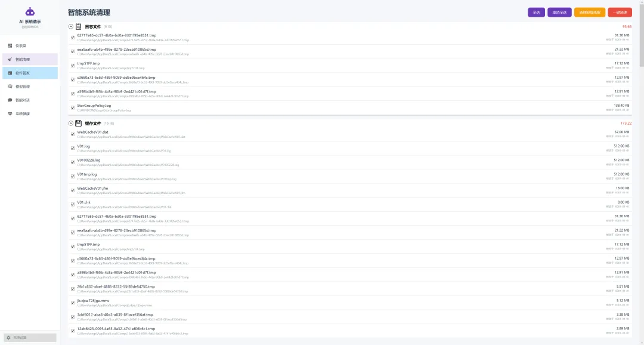Click the C:\WINDOWS\Logs\StorGroupPolicy.log path
The height and width of the screenshot is (345, 644).
pos(104,110)
